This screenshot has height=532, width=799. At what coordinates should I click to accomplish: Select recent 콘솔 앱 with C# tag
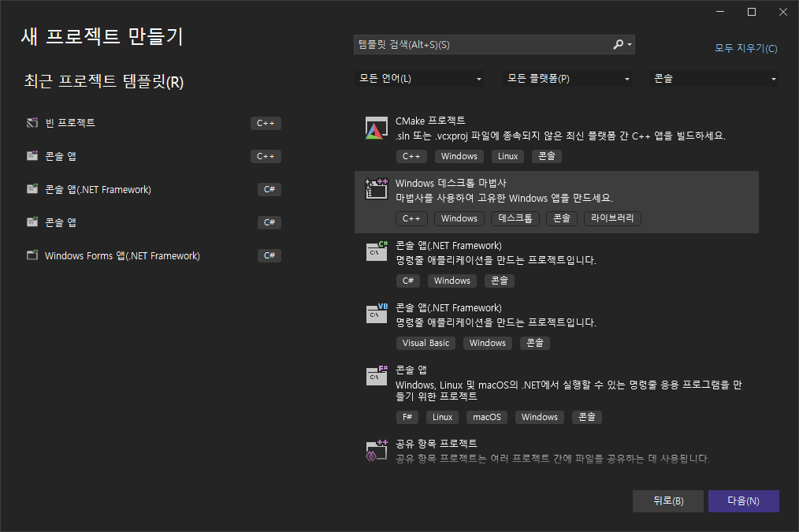point(154,222)
